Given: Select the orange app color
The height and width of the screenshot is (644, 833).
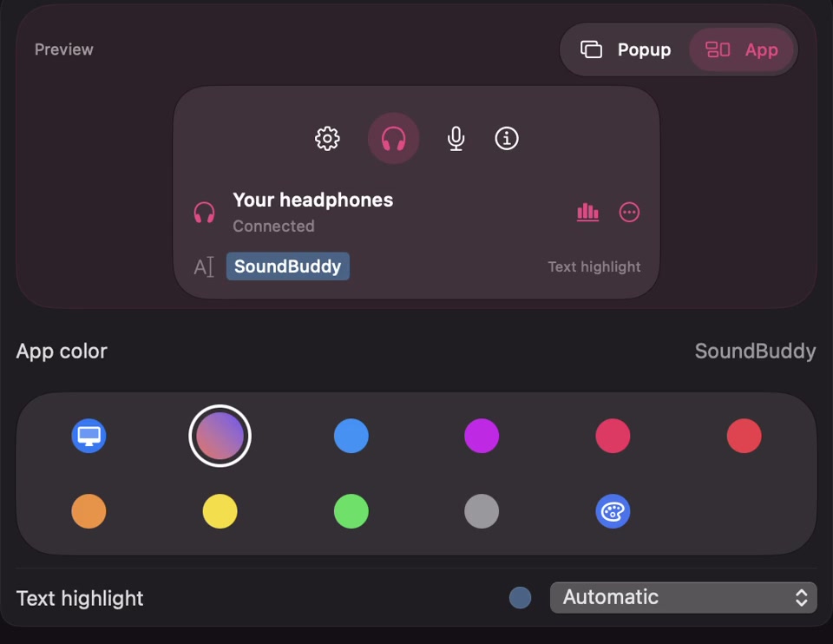Looking at the screenshot, I should pos(89,511).
